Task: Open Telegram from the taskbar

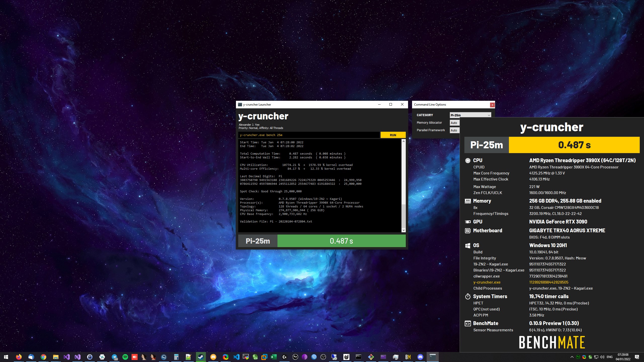Action: pyautogui.click(x=114, y=357)
